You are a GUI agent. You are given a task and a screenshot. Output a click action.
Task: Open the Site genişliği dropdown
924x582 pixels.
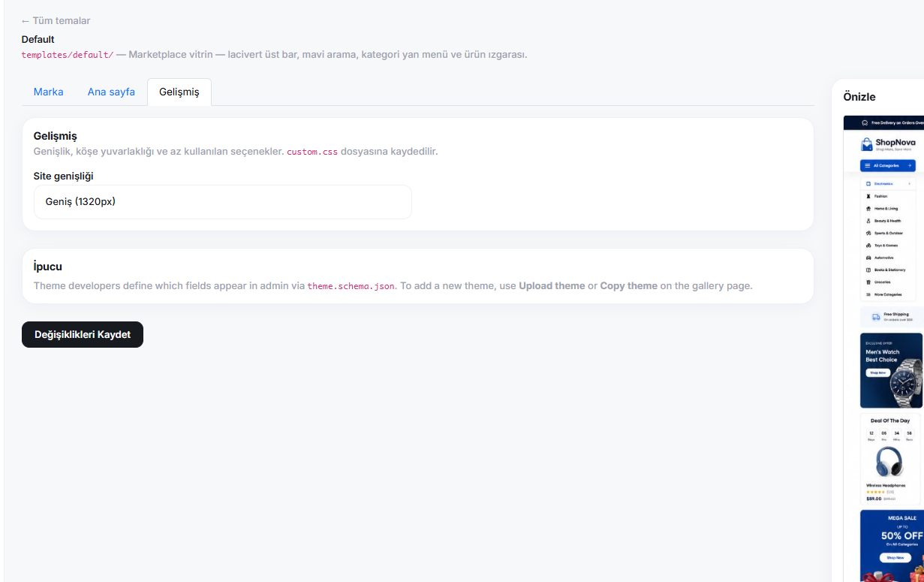coord(223,202)
